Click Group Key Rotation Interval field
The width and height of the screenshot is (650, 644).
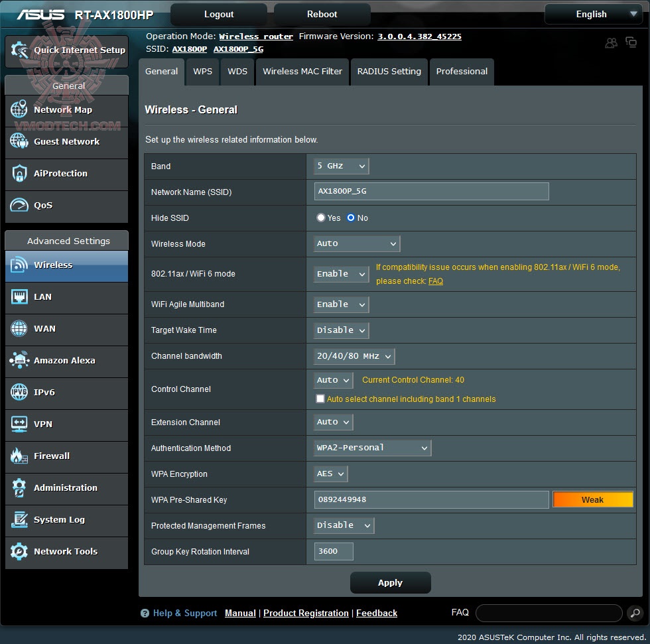[x=334, y=551]
